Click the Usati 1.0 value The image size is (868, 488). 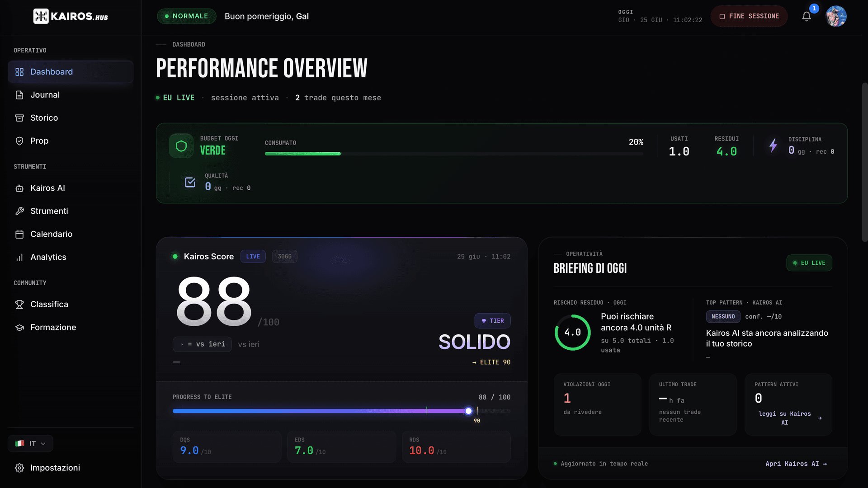pyautogui.click(x=679, y=152)
